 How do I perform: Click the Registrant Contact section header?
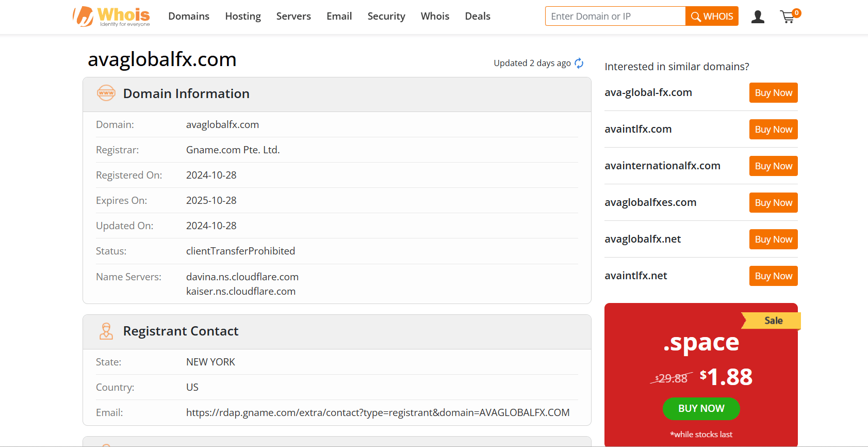337,331
